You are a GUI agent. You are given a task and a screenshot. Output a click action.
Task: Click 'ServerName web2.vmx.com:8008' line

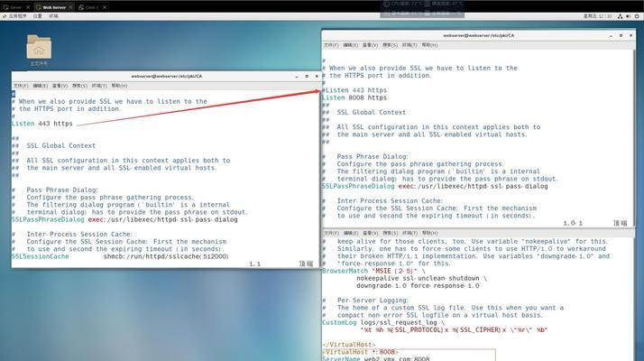[376, 358]
